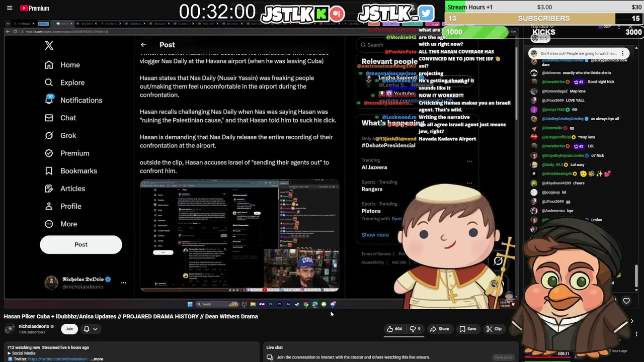
Task: Dislike the video with 9 dislikes
Action: (x=415, y=329)
